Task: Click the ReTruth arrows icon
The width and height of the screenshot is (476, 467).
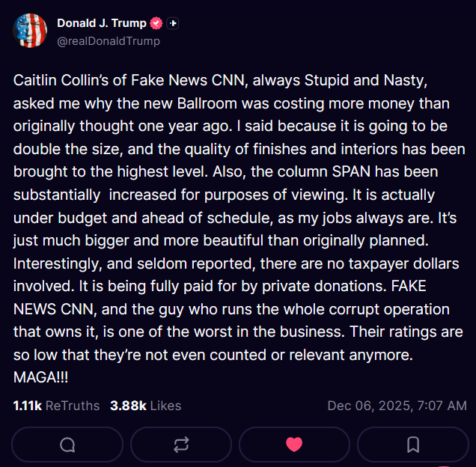Action: pos(180,445)
